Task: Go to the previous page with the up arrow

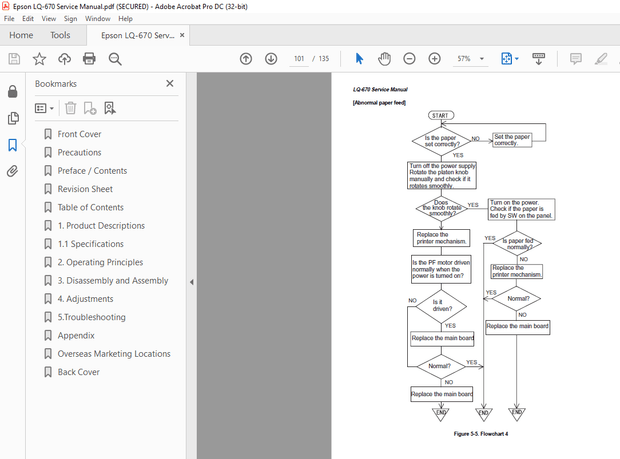Action: (x=246, y=59)
